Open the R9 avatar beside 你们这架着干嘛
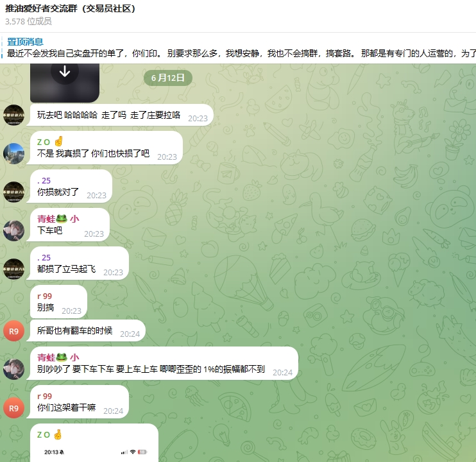This screenshot has height=462, width=476. (13, 408)
